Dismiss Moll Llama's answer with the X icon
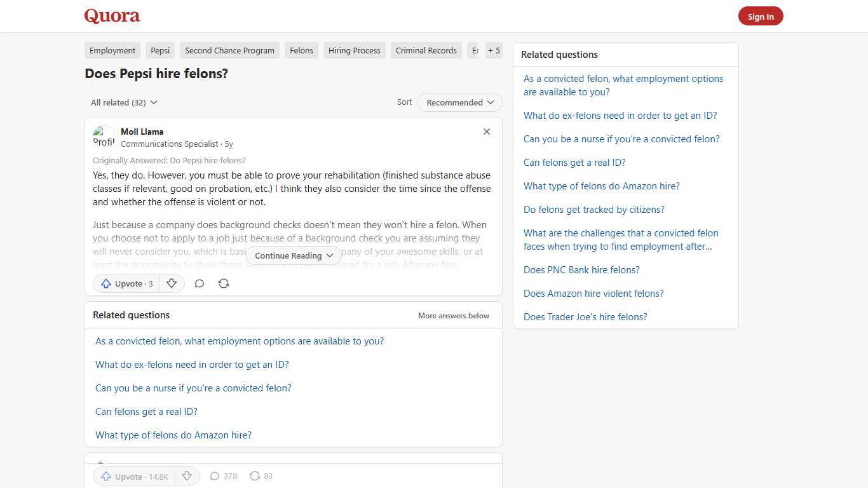Screen dimensions: 868x488 [x=487, y=132]
